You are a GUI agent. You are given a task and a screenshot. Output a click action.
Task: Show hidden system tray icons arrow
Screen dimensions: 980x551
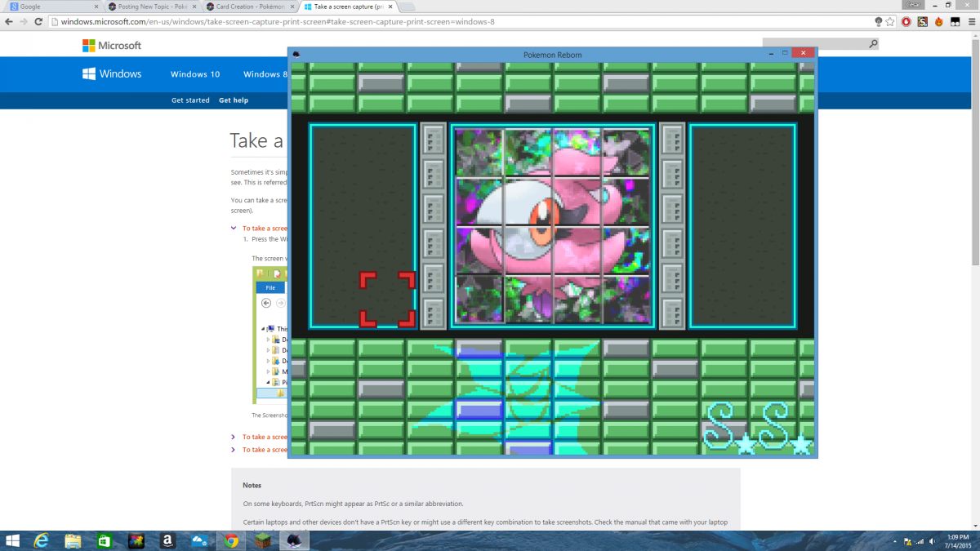(895, 541)
